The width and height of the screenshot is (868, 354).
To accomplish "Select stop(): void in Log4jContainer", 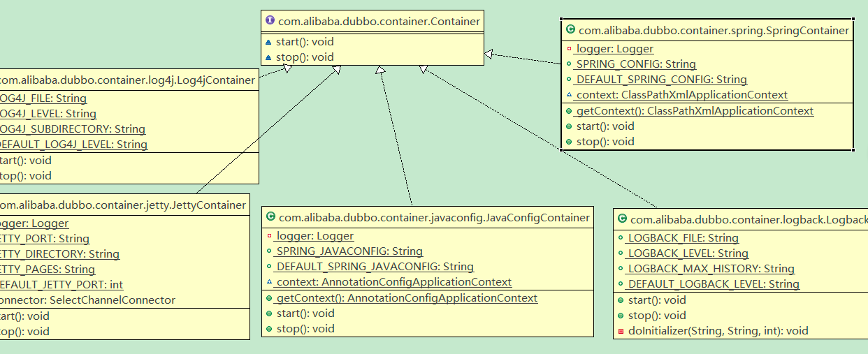I will pyautogui.click(x=26, y=176).
